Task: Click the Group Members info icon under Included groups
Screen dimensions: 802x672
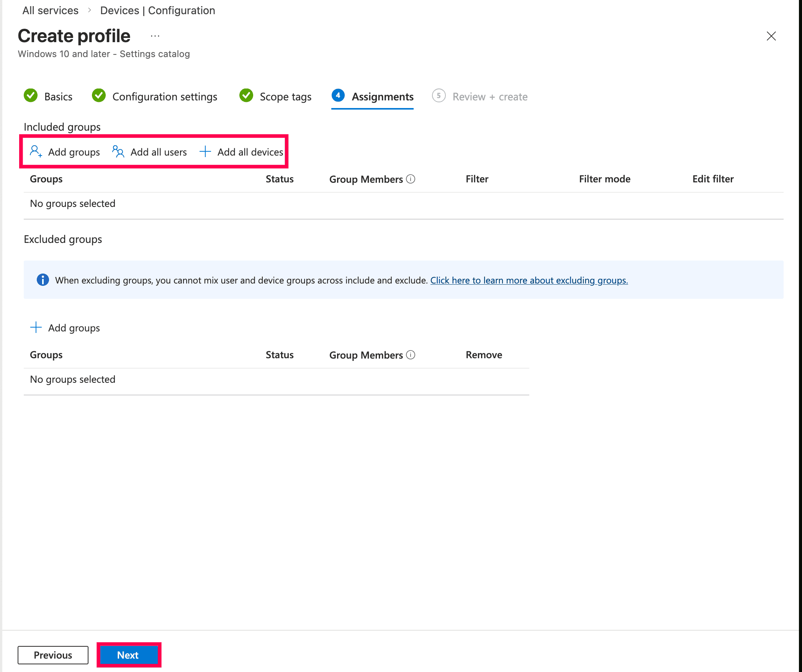Action: (411, 179)
